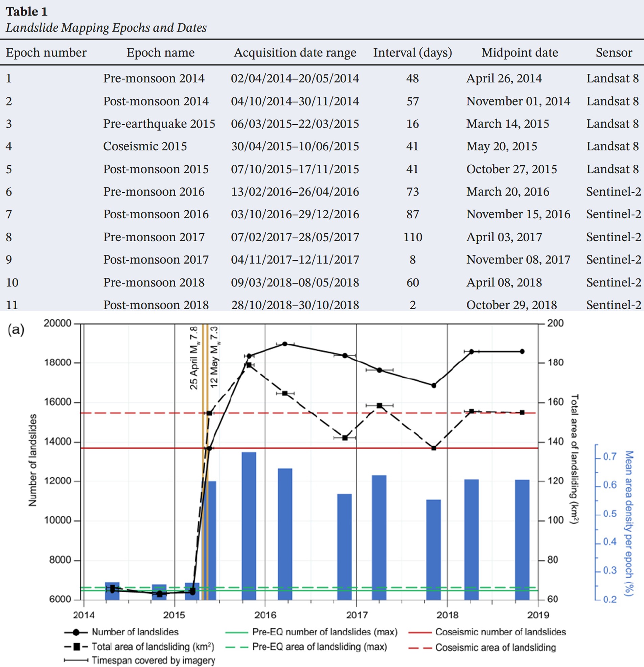Click the tallest blue density bar near 2016
This screenshot has width=644, height=667.
[249, 526]
